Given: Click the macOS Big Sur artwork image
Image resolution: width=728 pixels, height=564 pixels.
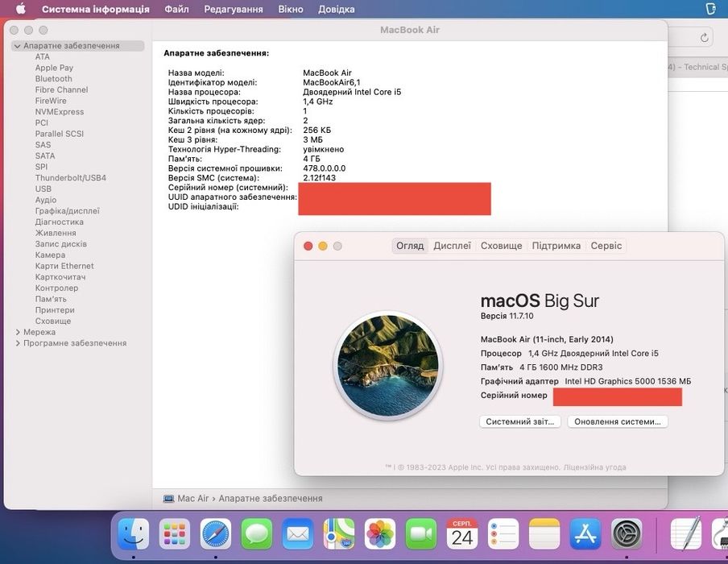Looking at the screenshot, I should click(x=387, y=366).
